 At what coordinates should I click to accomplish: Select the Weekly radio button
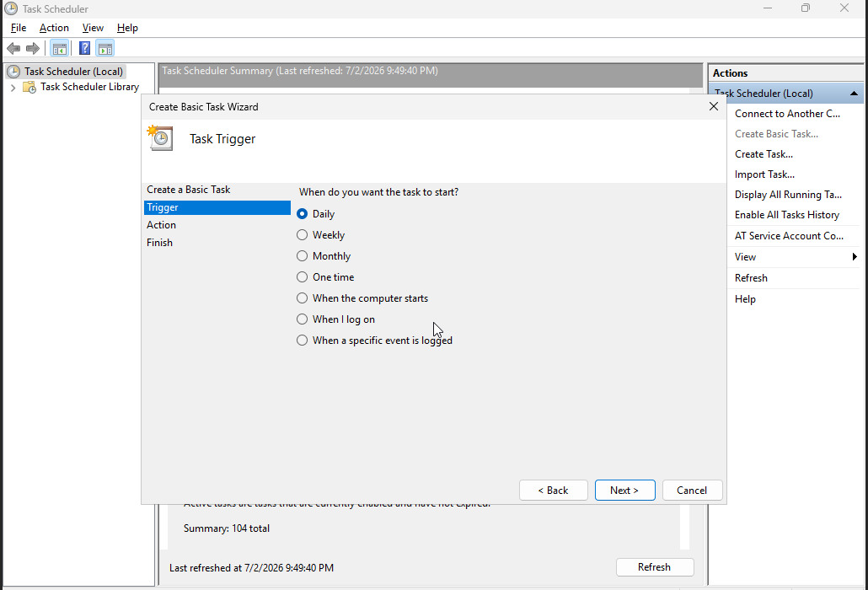[x=302, y=234]
